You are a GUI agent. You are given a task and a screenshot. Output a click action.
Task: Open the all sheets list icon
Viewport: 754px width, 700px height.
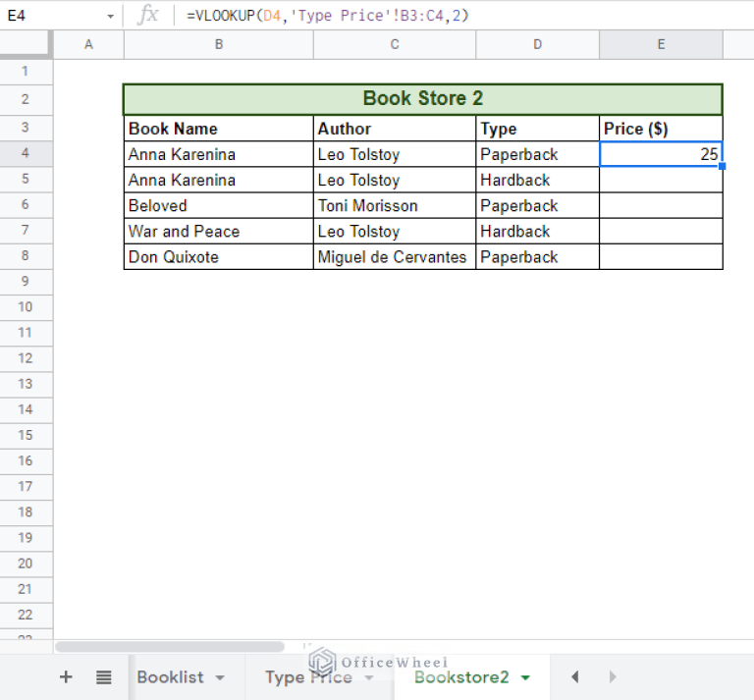tap(103, 676)
